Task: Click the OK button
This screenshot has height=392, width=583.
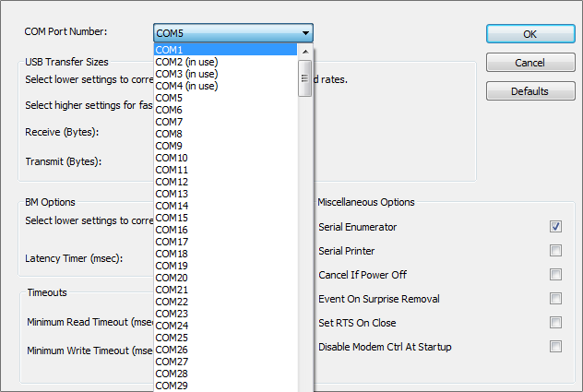Action: 529,34
